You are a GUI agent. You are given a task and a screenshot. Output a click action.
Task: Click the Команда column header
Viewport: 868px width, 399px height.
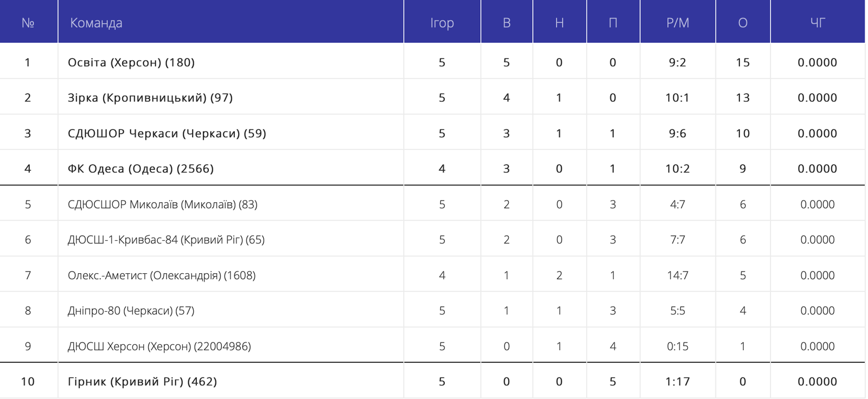[x=96, y=23]
